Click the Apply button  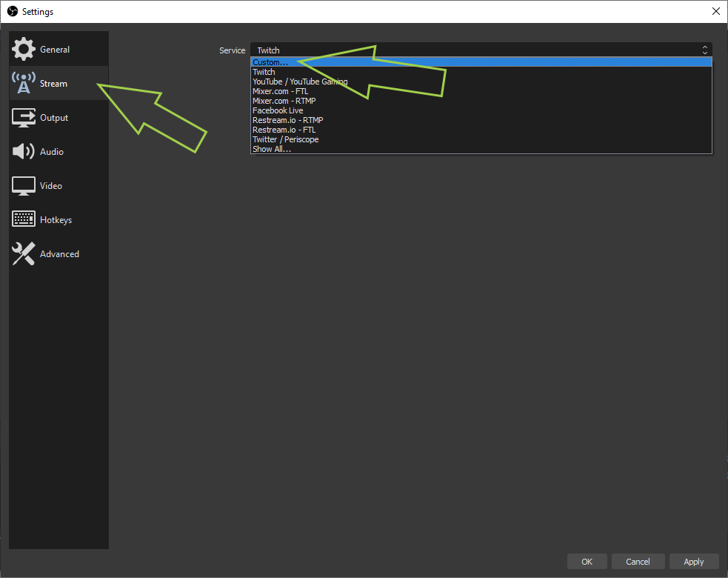(x=693, y=562)
